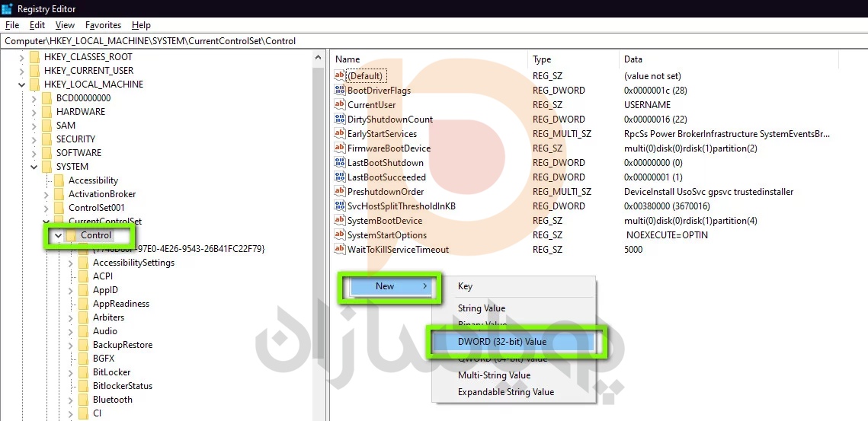Click the HKEY_CLASSES_ROOT folder icon

[35, 57]
